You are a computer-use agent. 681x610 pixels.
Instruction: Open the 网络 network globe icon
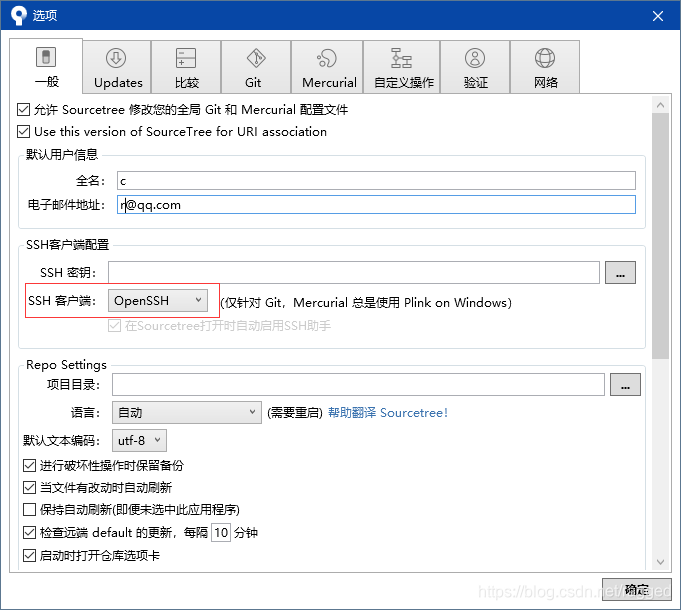point(545,58)
